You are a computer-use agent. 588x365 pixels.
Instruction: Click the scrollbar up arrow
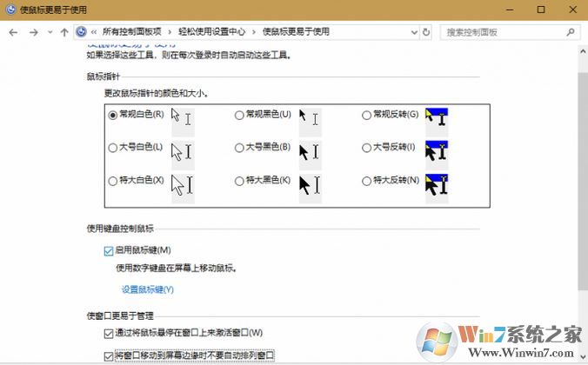coord(583,52)
